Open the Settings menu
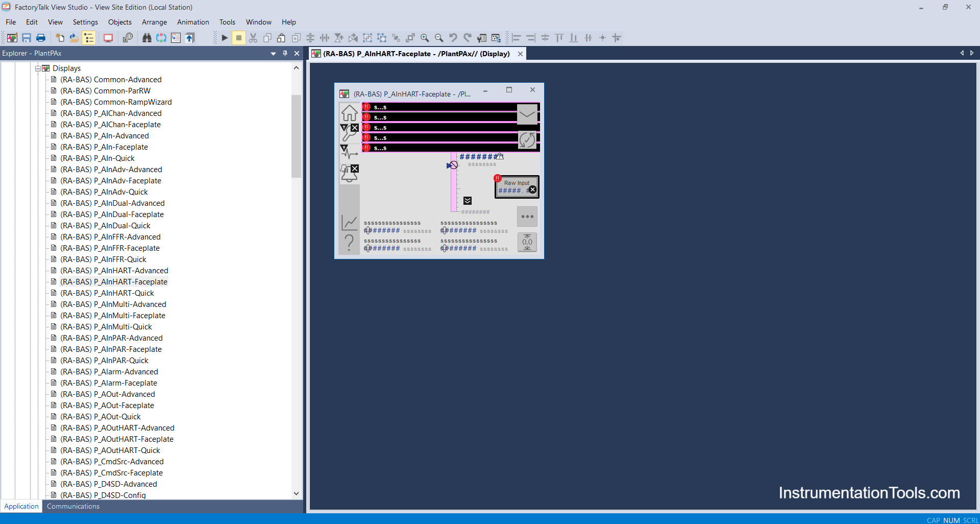This screenshot has height=524, width=980. (x=85, y=22)
